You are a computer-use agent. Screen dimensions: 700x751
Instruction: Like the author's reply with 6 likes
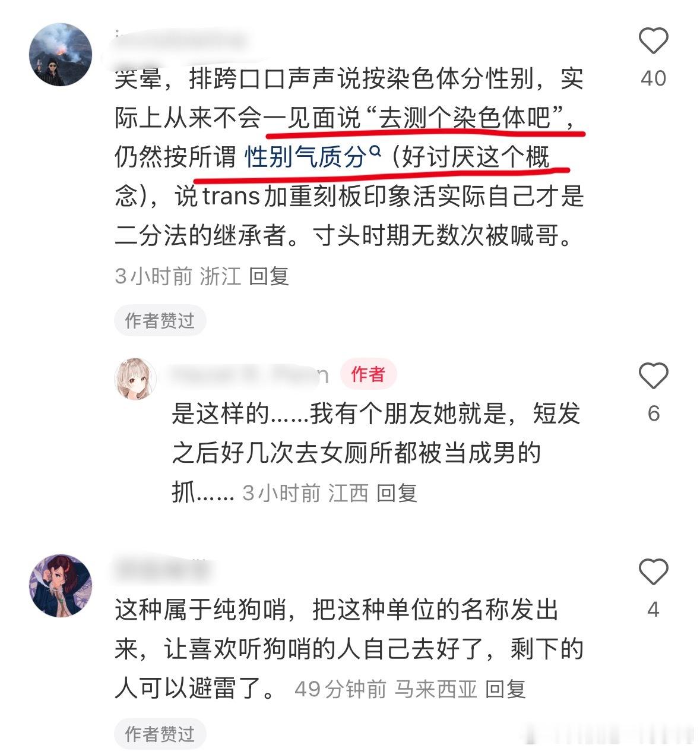pos(653,375)
